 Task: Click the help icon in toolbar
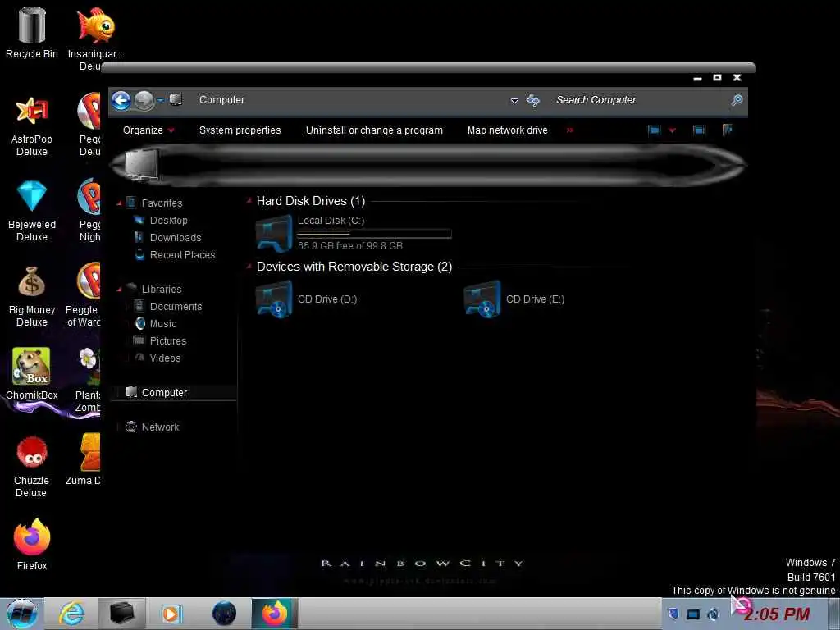727,130
